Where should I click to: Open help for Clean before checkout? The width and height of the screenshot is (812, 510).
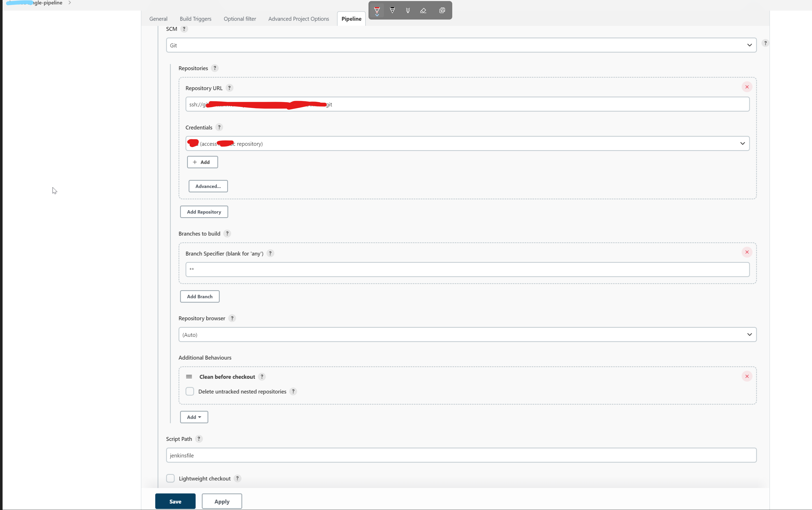(262, 376)
